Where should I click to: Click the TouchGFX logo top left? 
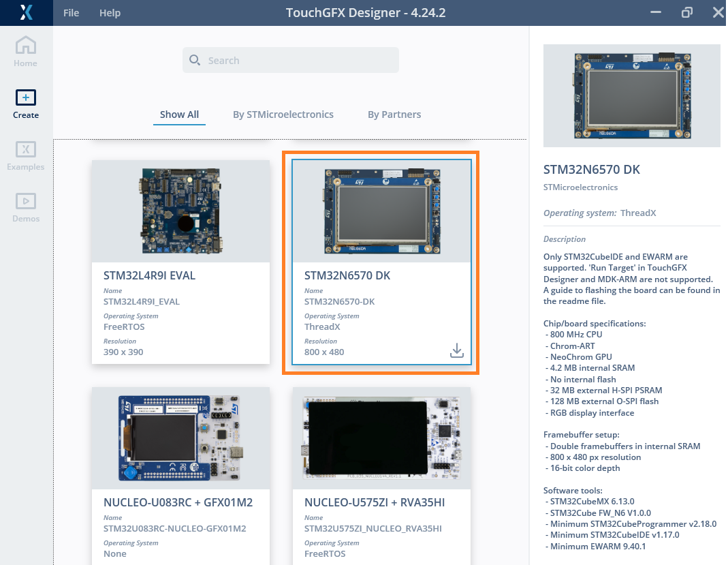[25, 12]
